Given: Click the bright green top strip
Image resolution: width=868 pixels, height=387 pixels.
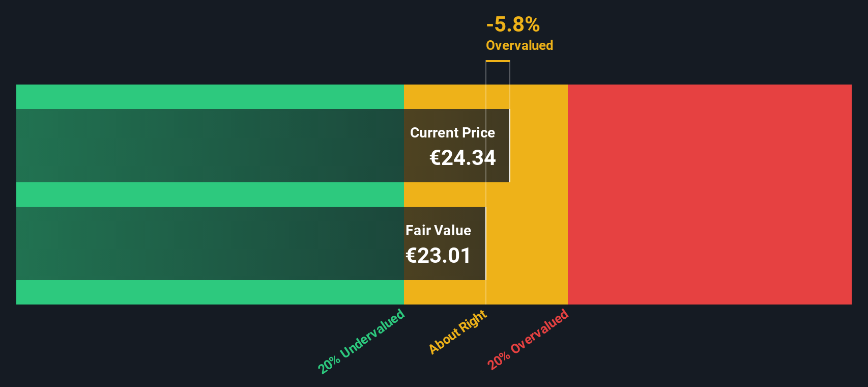Looking at the screenshot, I should click(x=210, y=97).
